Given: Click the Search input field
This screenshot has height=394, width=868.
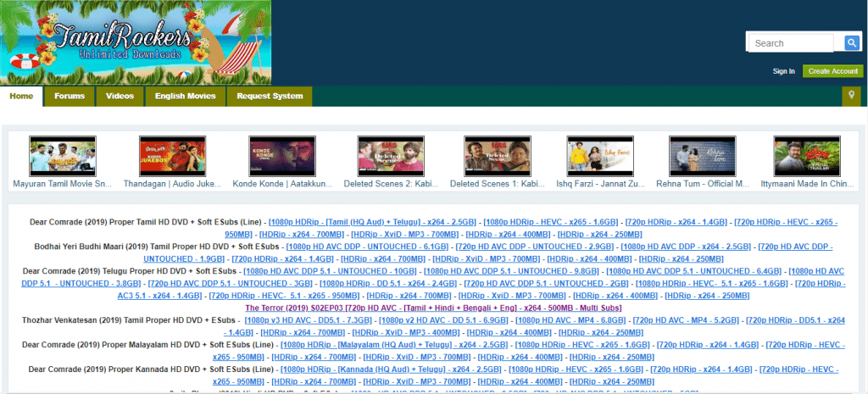Looking at the screenshot, I should (791, 43).
